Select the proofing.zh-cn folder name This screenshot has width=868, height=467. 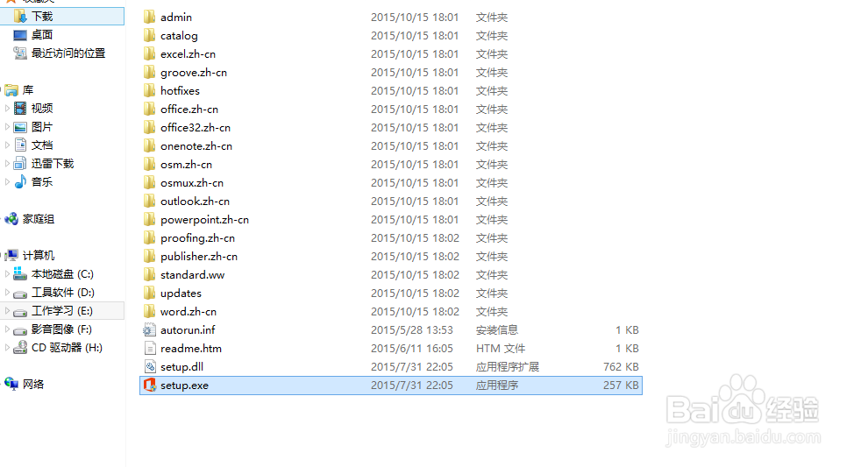[x=197, y=238]
